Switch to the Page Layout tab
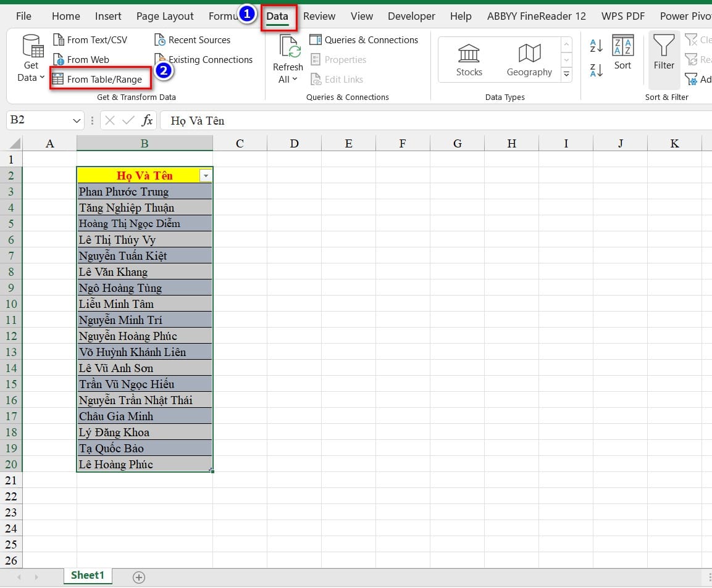 click(x=165, y=16)
